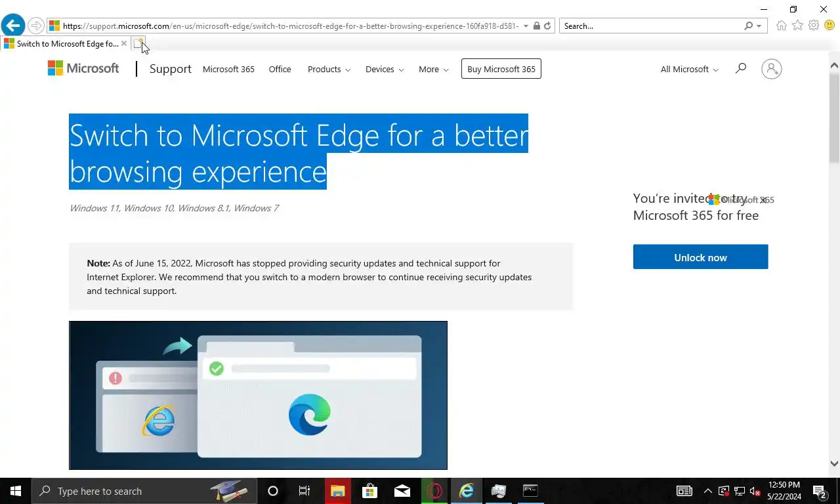840x504 pixels.
Task: Click the scrollbar up arrow
Action: pos(834,65)
